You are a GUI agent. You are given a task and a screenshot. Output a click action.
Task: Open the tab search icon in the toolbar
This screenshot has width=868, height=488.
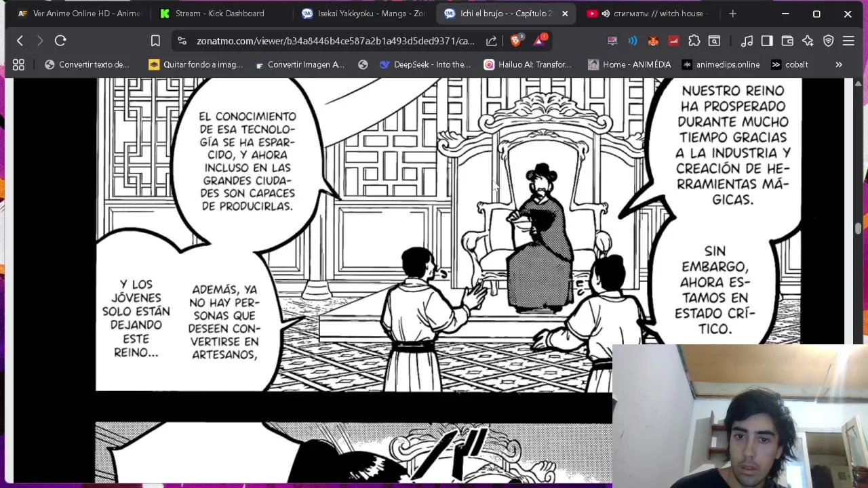point(714,41)
